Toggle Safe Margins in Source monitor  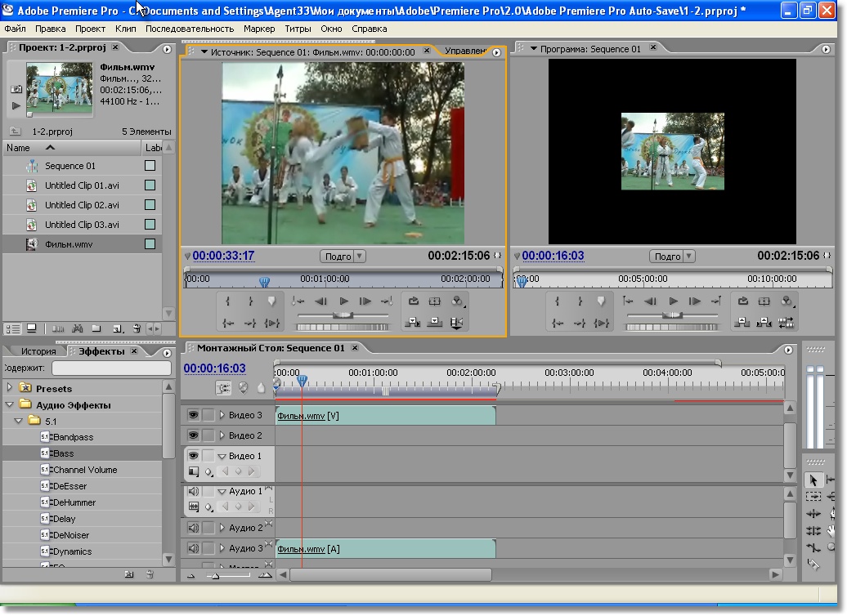tap(434, 301)
